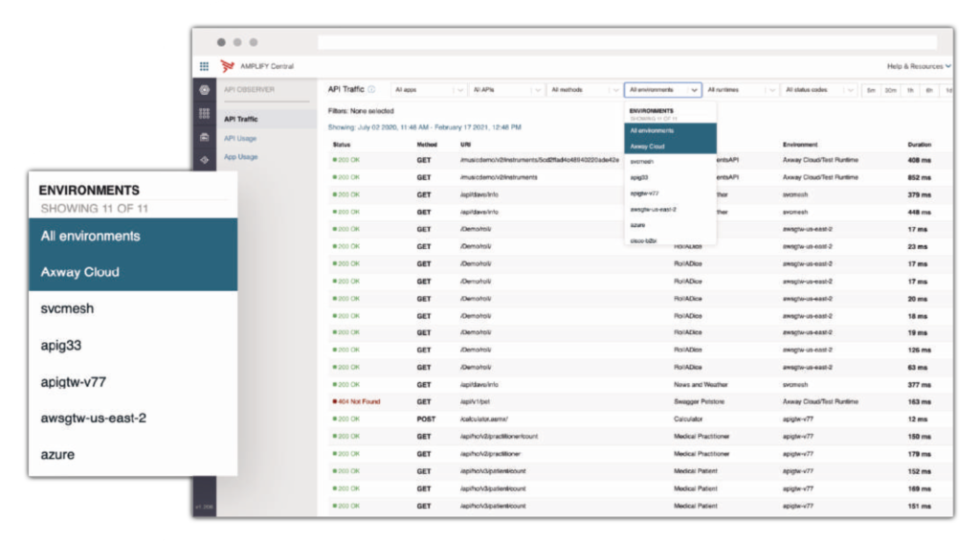This screenshot has width=980, height=544.
Task: Click the 126 ms duration value
Action: tap(920, 350)
